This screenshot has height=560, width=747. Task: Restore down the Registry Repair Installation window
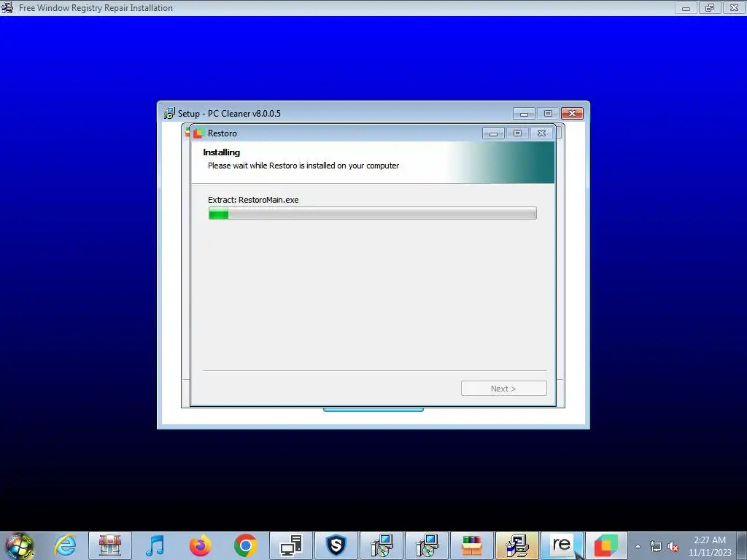pos(710,8)
